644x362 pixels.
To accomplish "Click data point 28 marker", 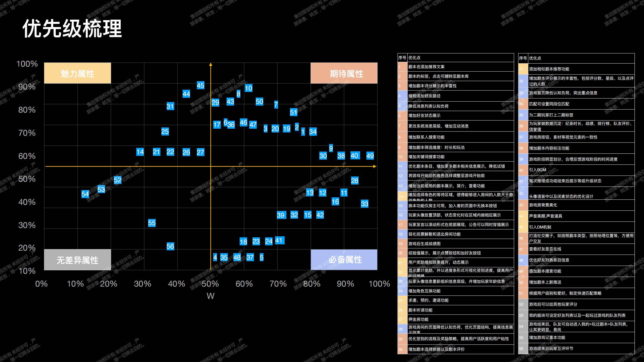I will click(355, 181).
